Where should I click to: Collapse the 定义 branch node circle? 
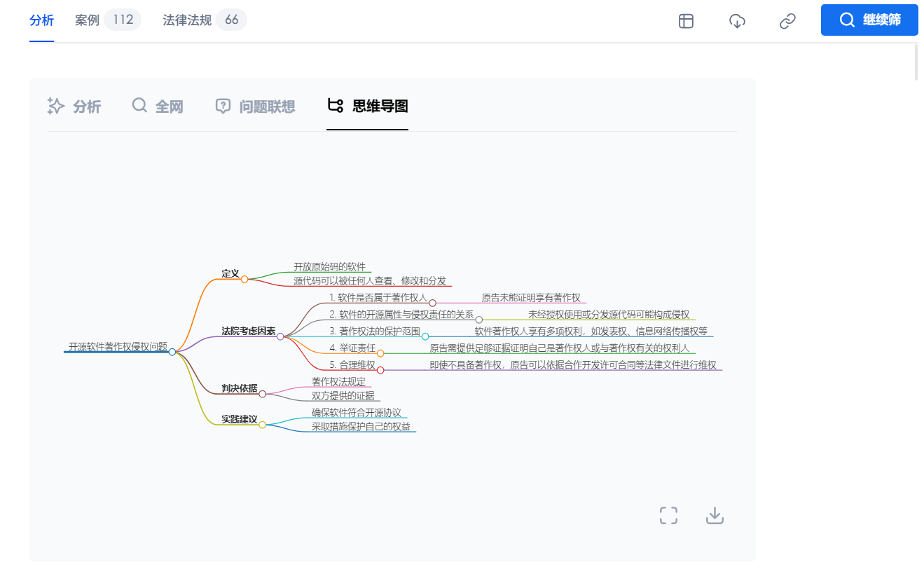[x=244, y=279]
